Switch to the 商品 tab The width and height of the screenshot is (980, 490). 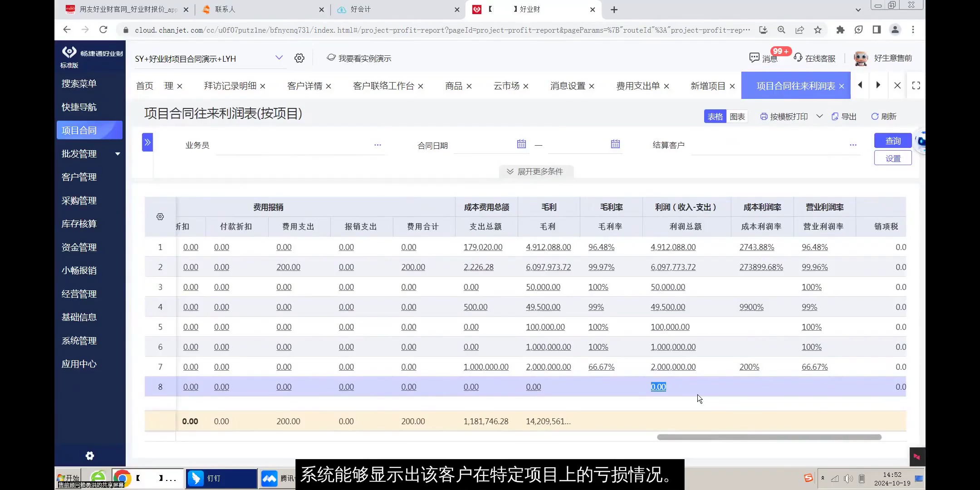453,86
